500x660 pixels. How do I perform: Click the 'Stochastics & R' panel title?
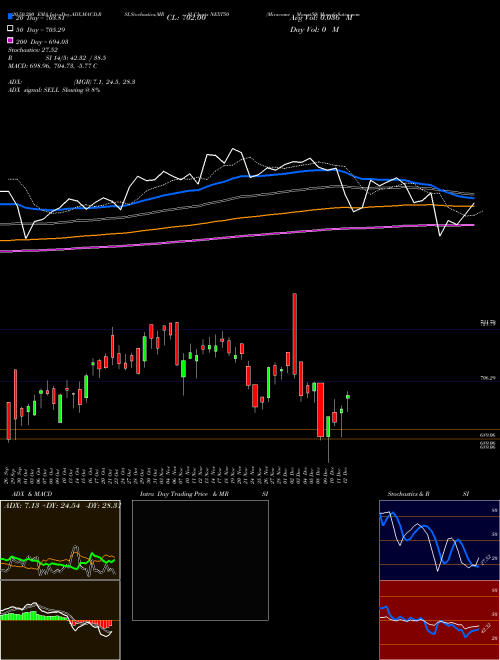click(408, 494)
